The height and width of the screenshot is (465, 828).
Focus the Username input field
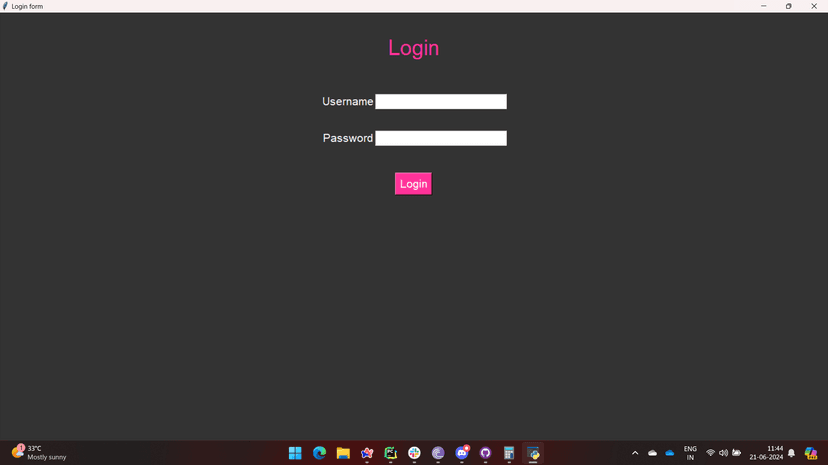[441, 101]
